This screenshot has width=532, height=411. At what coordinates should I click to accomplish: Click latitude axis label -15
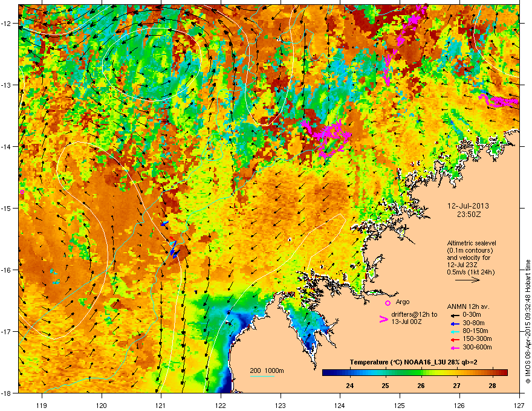click(x=6, y=208)
